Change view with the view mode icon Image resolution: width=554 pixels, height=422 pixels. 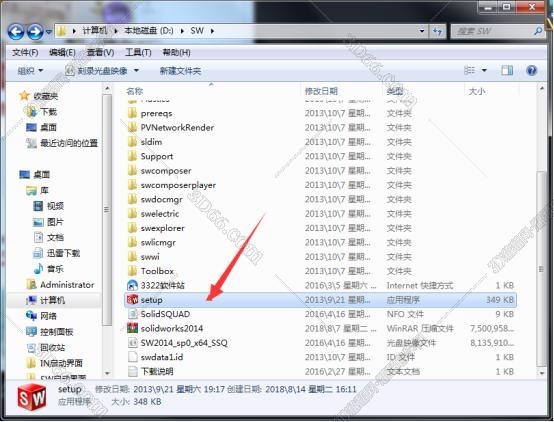[x=469, y=70]
